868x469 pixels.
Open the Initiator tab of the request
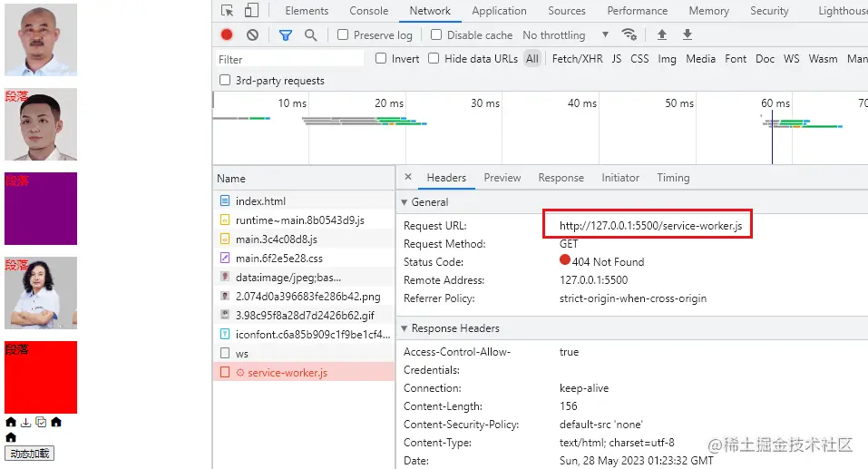(x=620, y=178)
